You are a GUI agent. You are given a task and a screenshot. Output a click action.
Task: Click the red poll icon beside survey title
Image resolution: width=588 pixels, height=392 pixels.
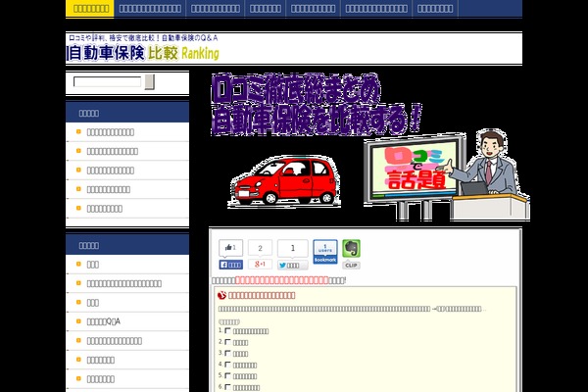222,294
